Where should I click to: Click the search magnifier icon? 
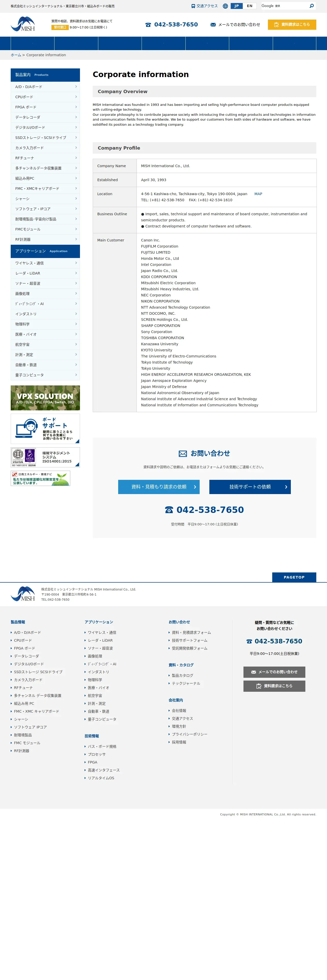tap(311, 6)
